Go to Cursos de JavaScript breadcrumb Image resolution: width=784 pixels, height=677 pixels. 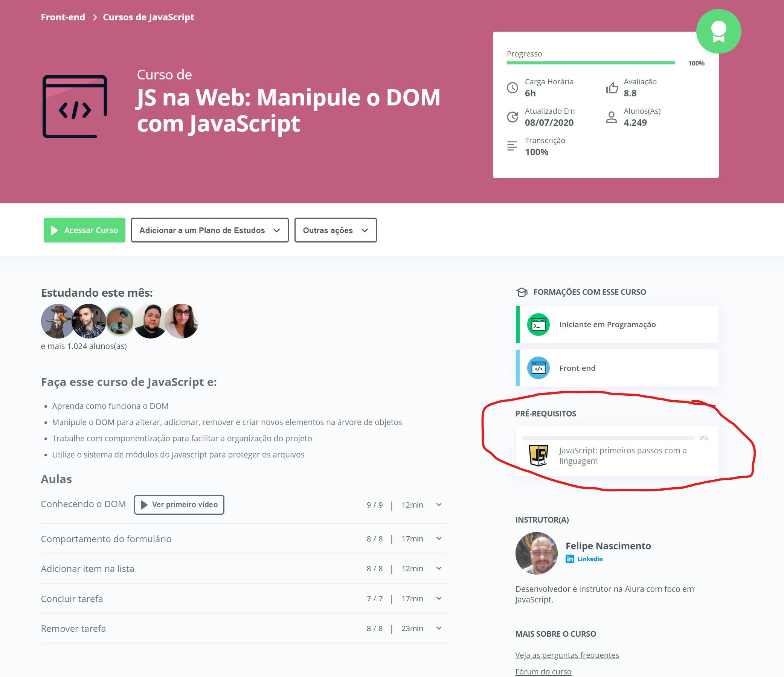coord(148,17)
